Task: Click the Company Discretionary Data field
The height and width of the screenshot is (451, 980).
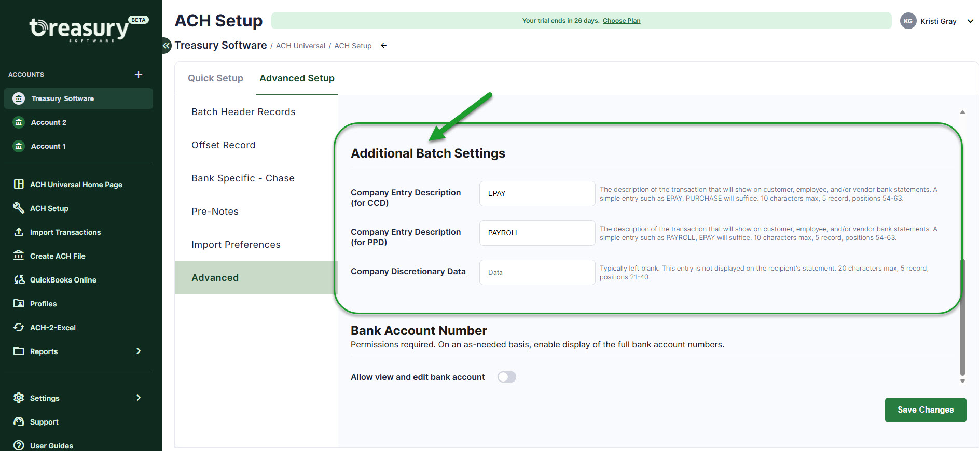Action: tap(537, 272)
